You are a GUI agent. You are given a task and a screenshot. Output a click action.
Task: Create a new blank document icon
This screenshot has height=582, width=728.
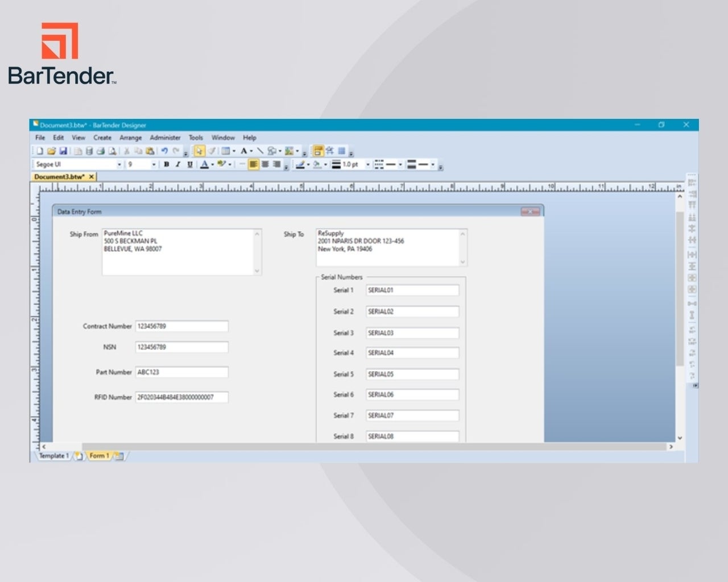[40, 151]
